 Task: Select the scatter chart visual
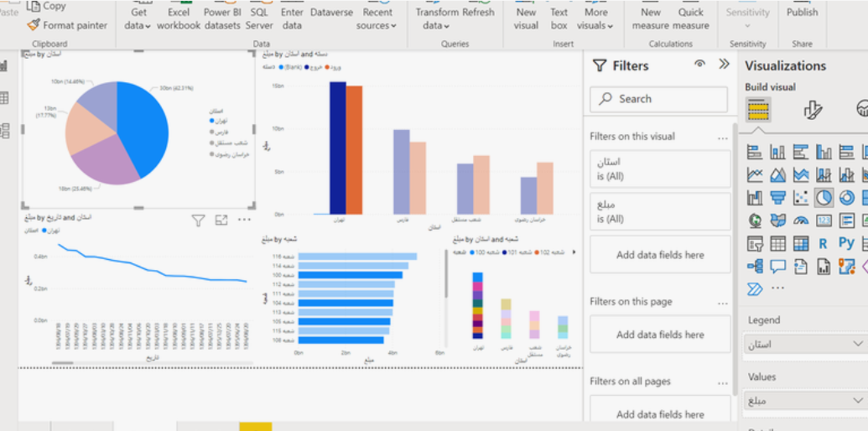tap(800, 198)
